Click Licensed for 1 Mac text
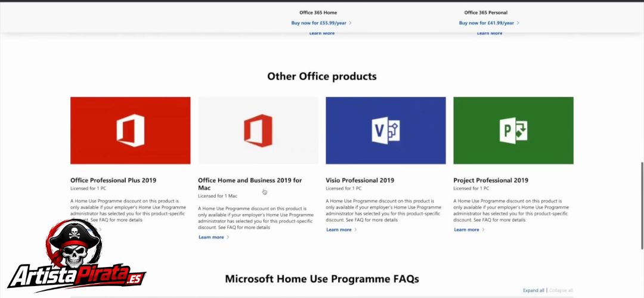The width and height of the screenshot is (644, 298). click(x=218, y=196)
